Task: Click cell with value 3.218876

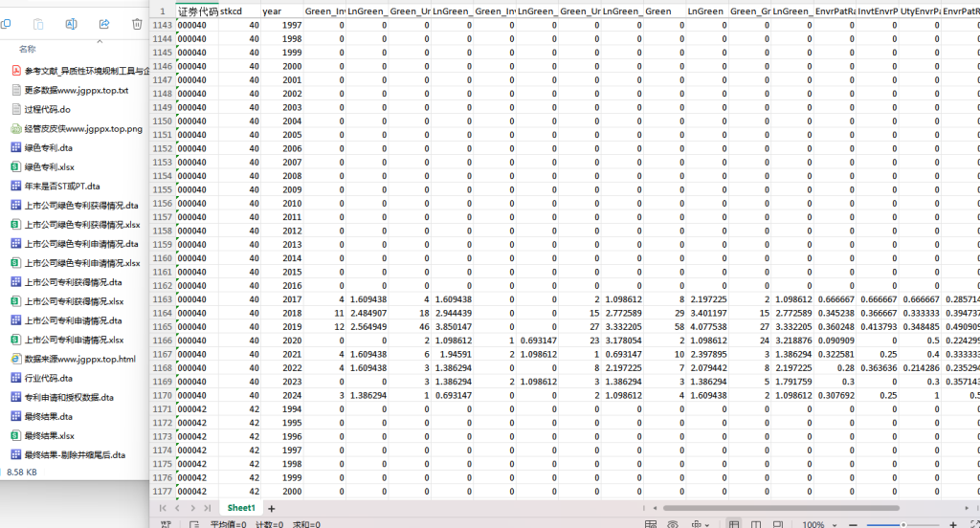Action: click(791, 341)
